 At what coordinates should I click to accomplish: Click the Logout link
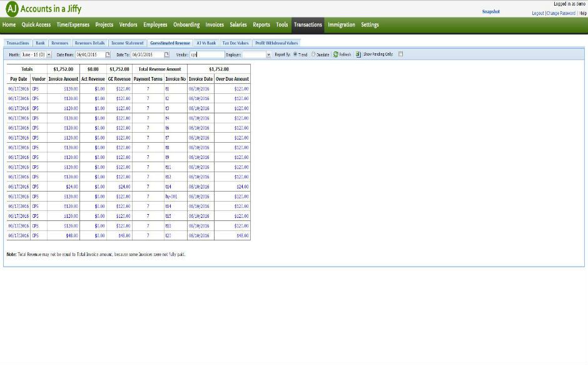(538, 13)
